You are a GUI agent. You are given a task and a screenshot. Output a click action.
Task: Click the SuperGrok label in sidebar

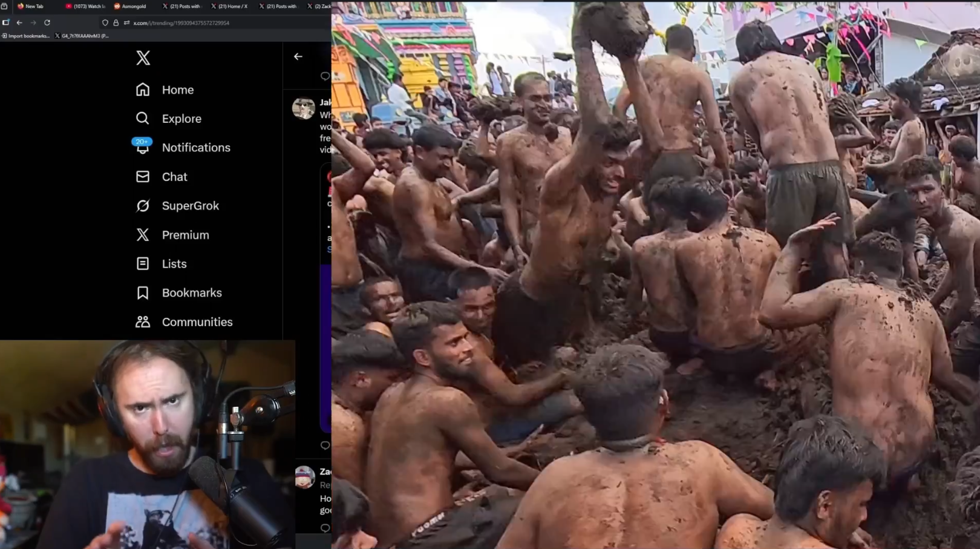(x=191, y=206)
